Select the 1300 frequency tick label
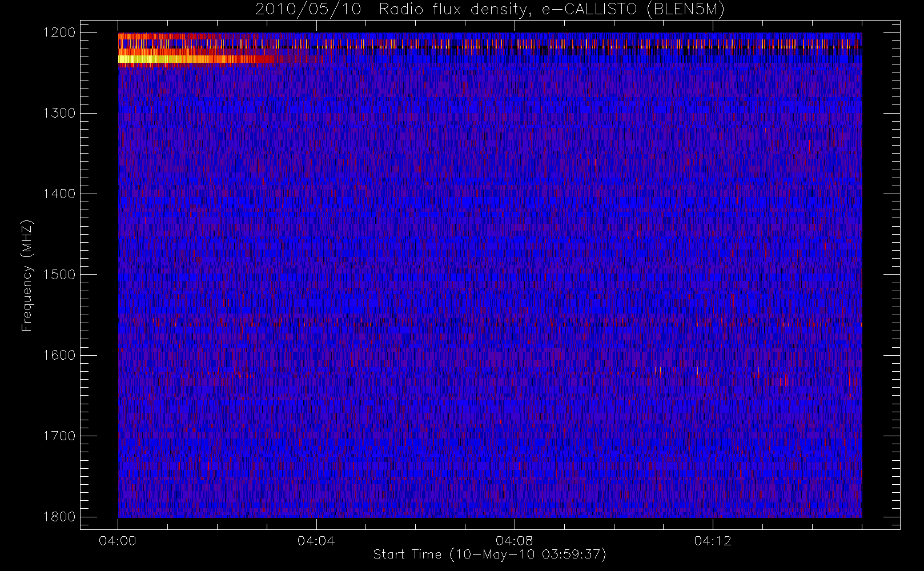Image resolution: width=924 pixels, height=571 pixels. (60, 113)
